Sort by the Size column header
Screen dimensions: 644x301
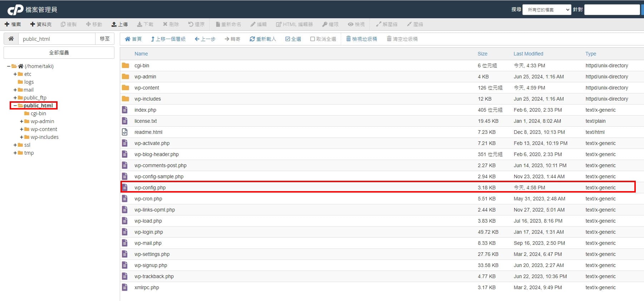pos(482,54)
